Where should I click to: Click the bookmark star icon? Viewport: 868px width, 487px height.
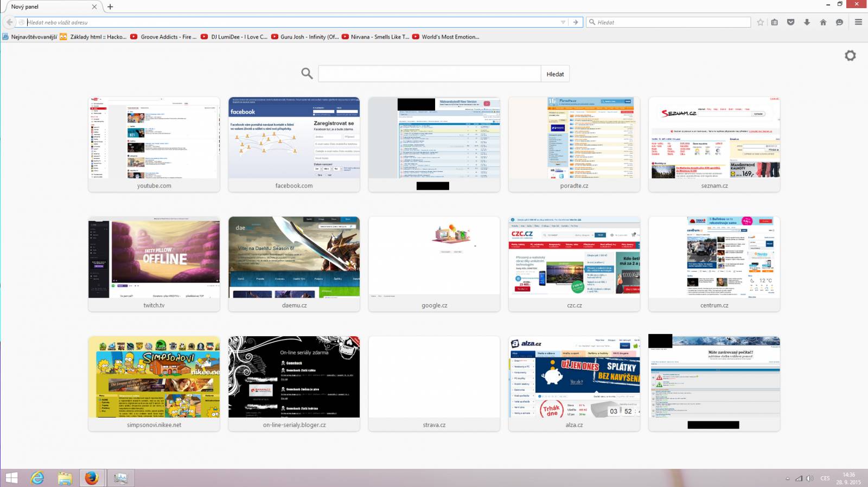pos(760,22)
